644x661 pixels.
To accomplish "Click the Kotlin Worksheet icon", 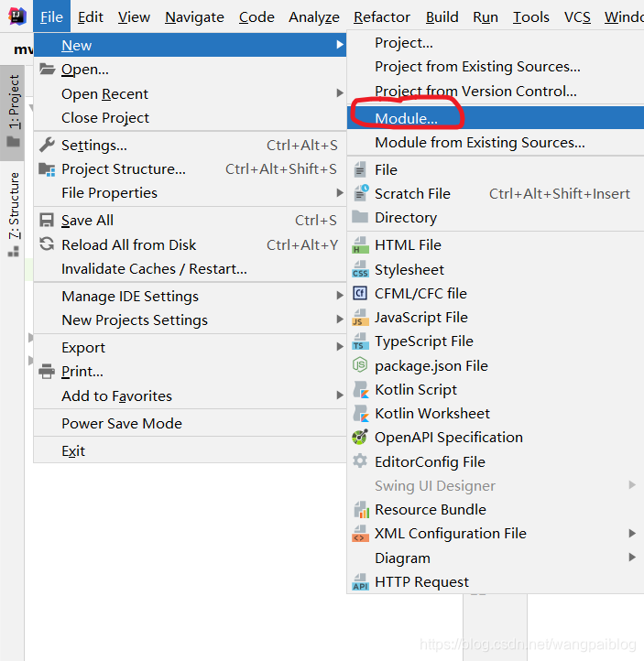I will click(x=361, y=413).
